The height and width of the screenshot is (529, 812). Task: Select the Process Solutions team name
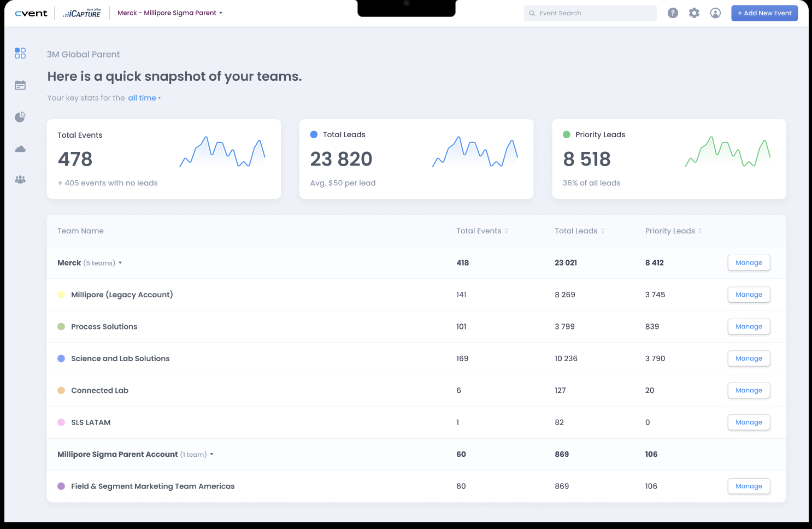click(x=104, y=327)
